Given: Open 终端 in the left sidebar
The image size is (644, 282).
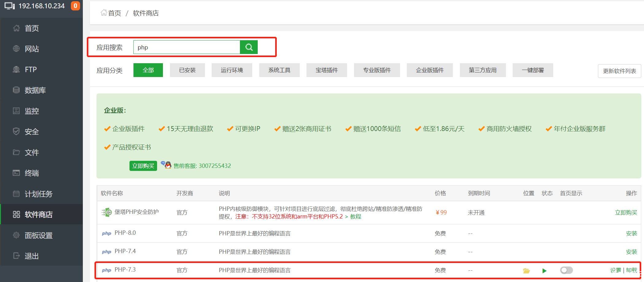Looking at the screenshot, I should tap(41, 173).
